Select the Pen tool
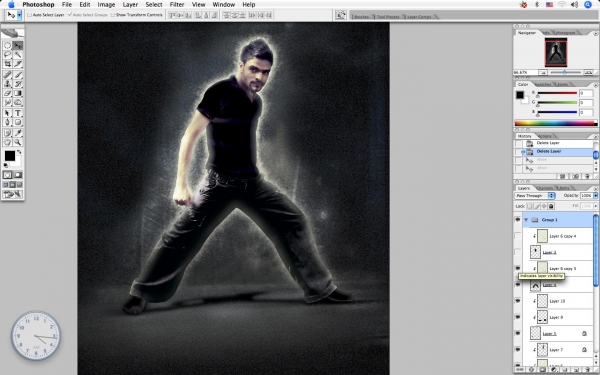This screenshot has width=600, height=375. (x=7, y=122)
